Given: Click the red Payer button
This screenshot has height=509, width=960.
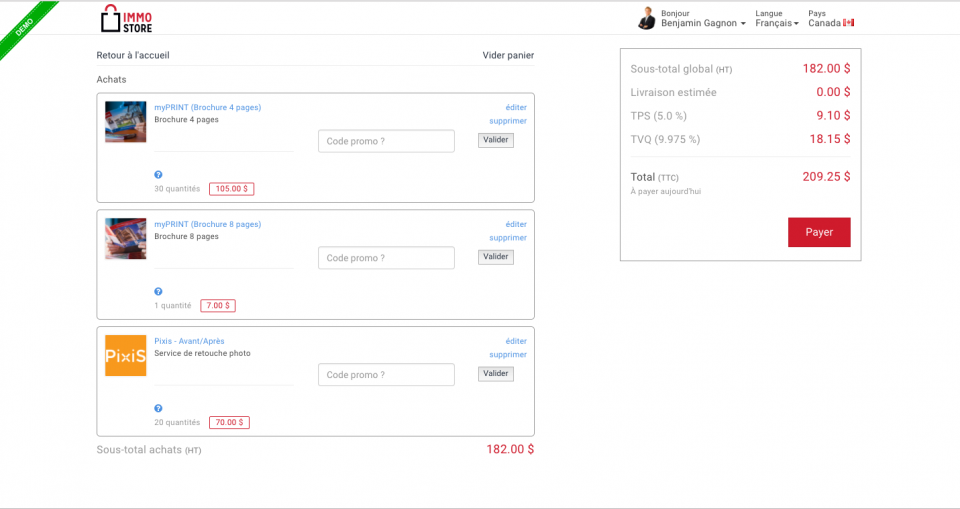Looking at the screenshot, I should tap(819, 232).
